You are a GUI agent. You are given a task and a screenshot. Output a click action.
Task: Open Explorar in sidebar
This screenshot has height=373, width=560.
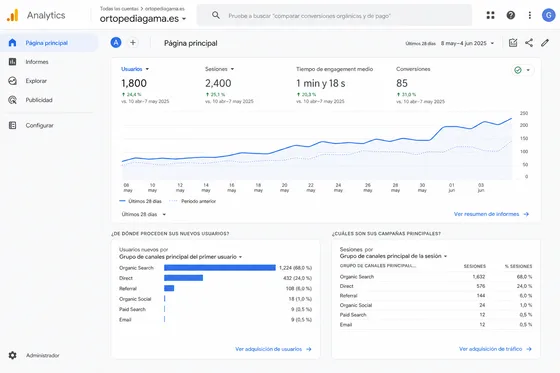point(36,81)
